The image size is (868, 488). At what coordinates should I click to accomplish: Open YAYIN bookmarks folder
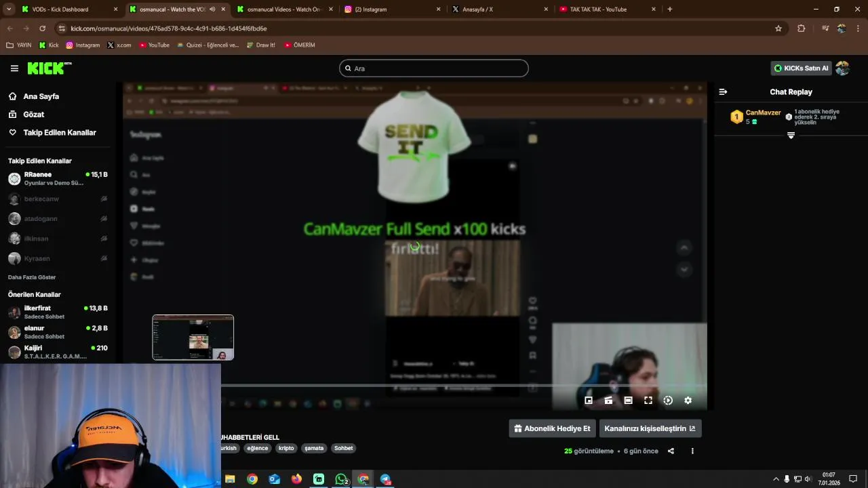click(19, 45)
